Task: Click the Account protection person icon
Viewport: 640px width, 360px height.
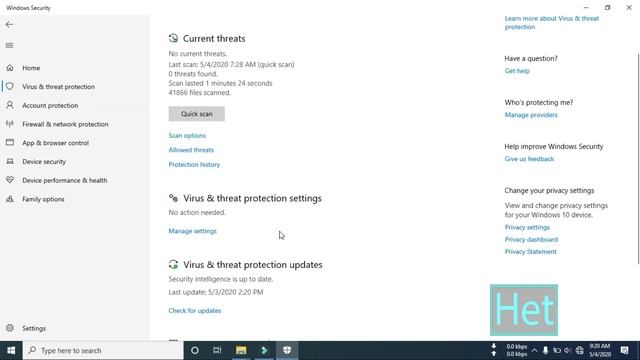Action: tap(10, 105)
